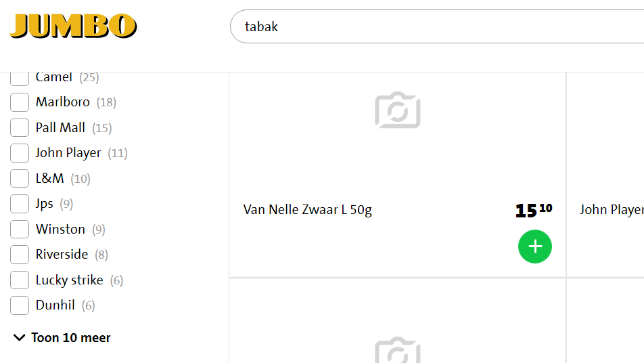Open the Van Nelle Zwaar L 50g product
Screen dimensions: 644x363
(x=307, y=210)
